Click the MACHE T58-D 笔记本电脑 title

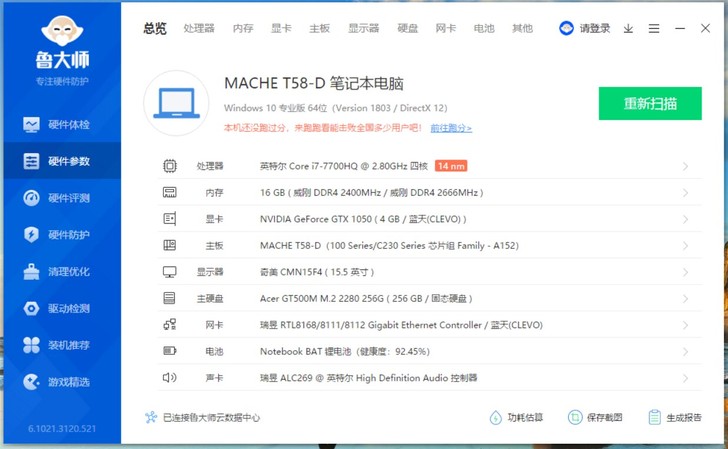pos(314,84)
